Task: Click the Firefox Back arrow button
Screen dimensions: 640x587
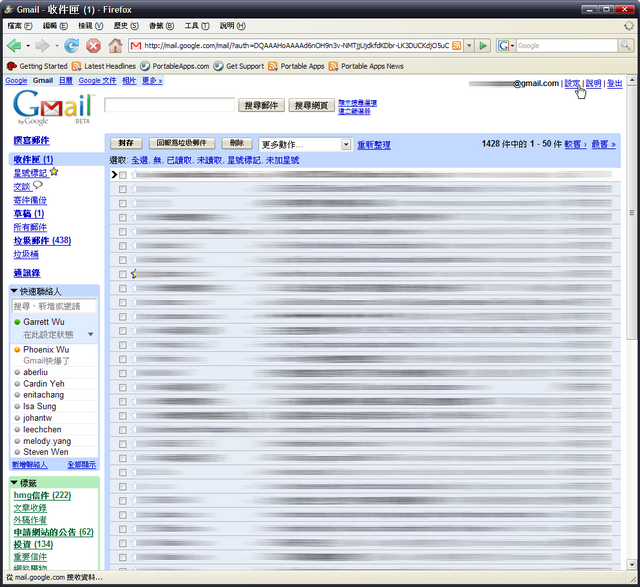Action: [14, 46]
